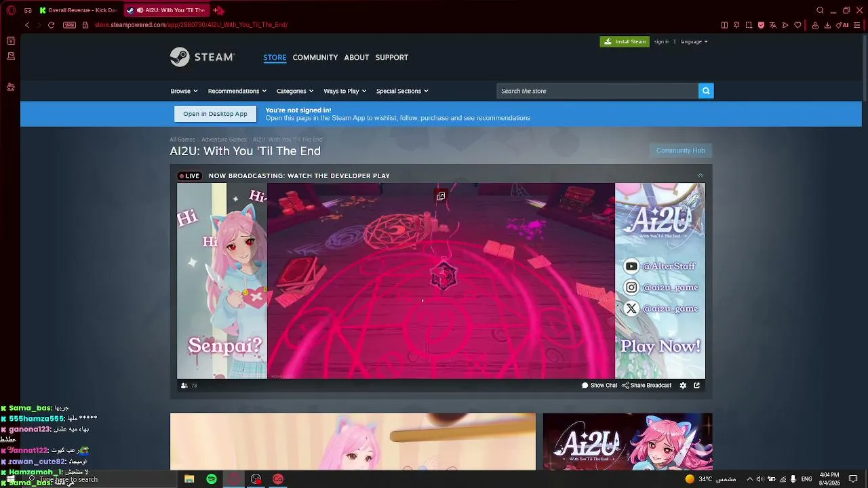This screenshot has height=488, width=868.
Task: Click Show Chat on the broadcast
Action: tap(599, 386)
